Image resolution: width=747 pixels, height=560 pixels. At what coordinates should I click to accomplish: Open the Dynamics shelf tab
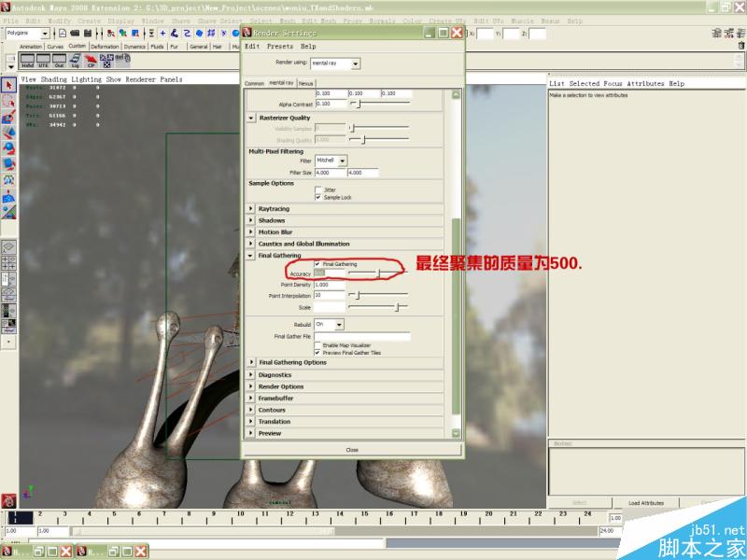pos(134,47)
